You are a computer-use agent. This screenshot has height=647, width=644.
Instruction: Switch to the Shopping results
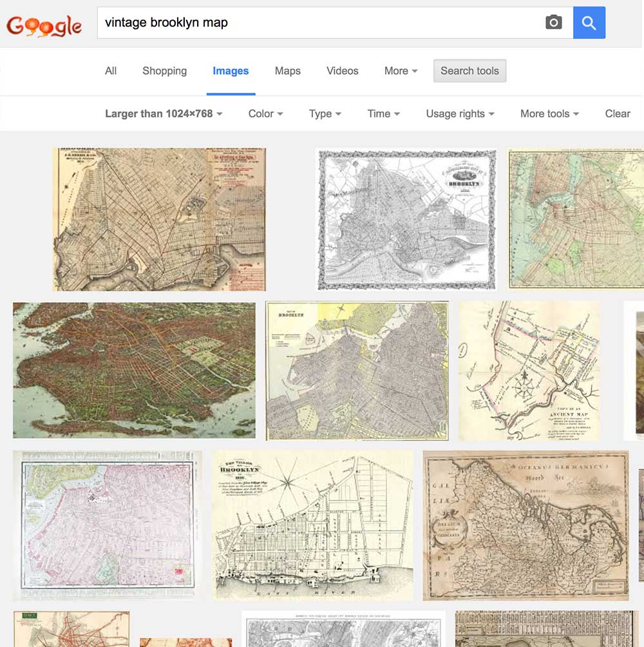[x=164, y=71]
